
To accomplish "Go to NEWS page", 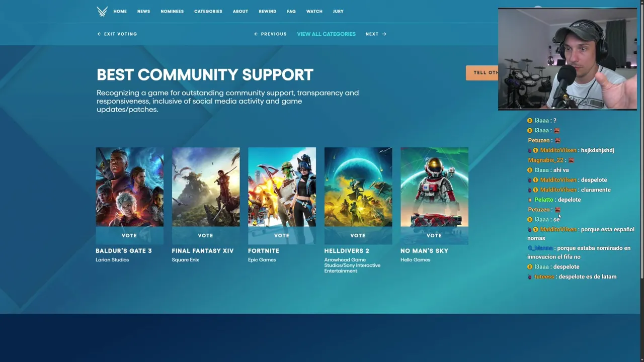I will coord(143,12).
